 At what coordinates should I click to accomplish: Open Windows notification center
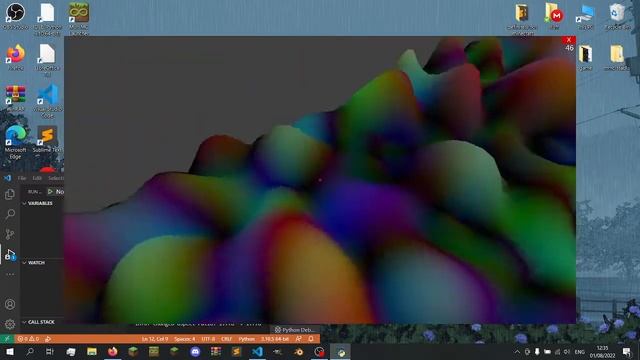click(627, 351)
